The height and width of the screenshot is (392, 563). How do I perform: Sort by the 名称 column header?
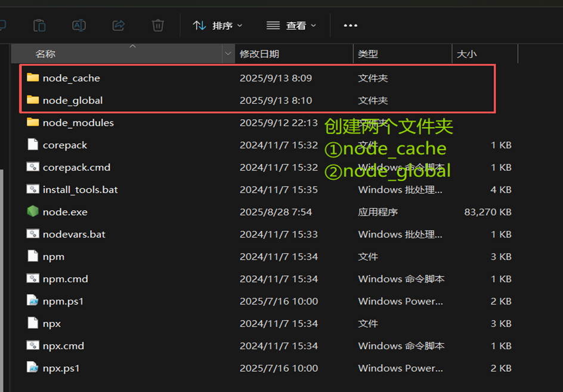click(117, 54)
